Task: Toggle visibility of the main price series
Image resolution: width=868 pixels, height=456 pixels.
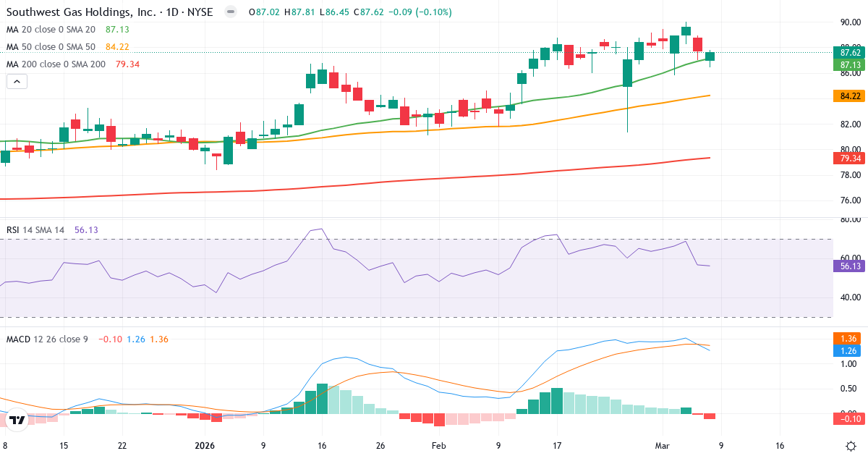Action: [x=229, y=12]
